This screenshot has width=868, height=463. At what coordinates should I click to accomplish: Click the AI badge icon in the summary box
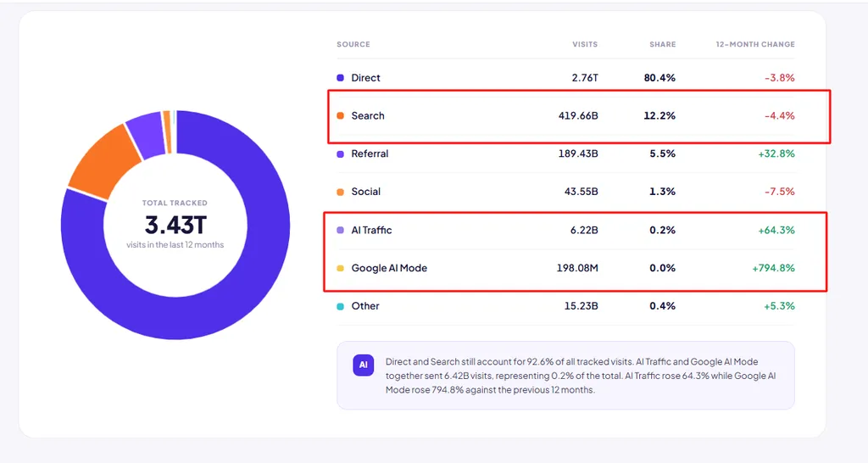point(363,365)
